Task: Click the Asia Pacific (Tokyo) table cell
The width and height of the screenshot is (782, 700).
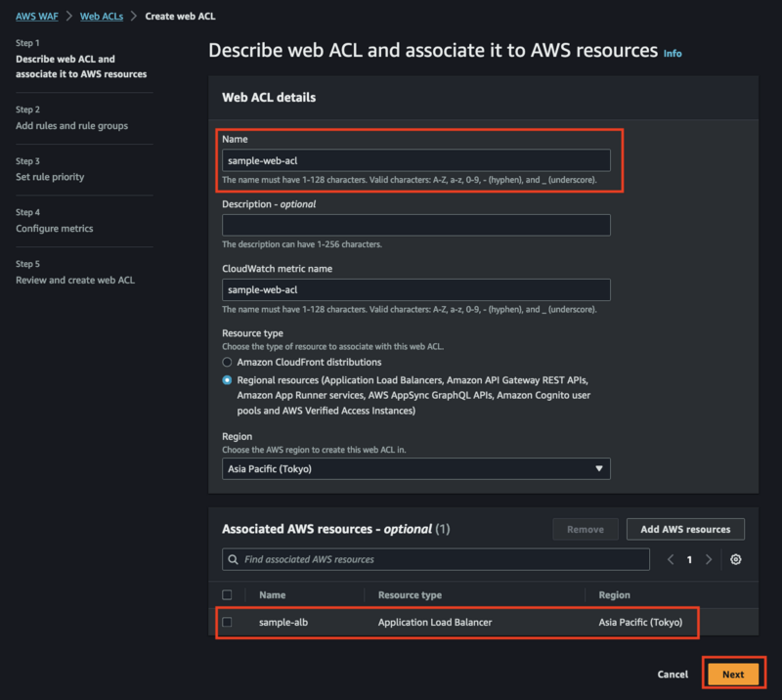Action: click(640, 622)
